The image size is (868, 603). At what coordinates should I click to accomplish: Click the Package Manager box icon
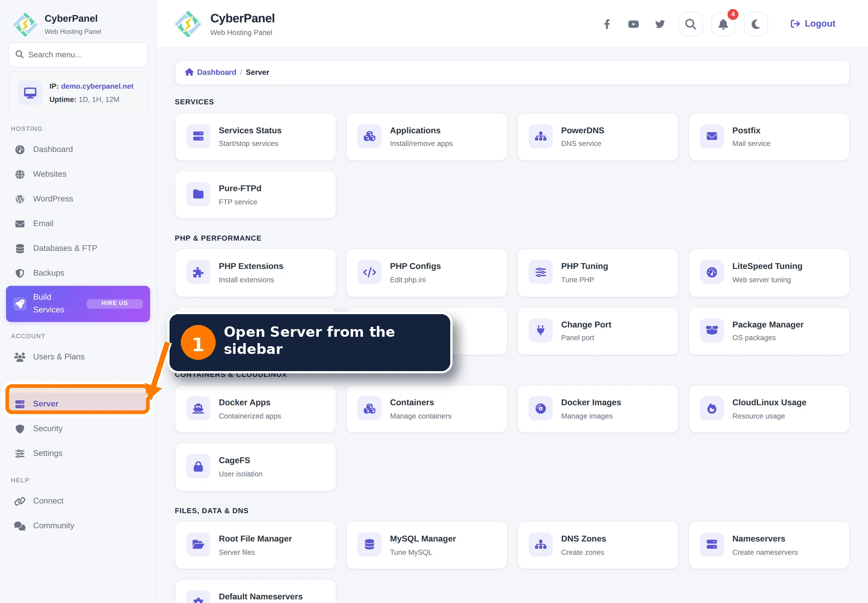coord(712,330)
